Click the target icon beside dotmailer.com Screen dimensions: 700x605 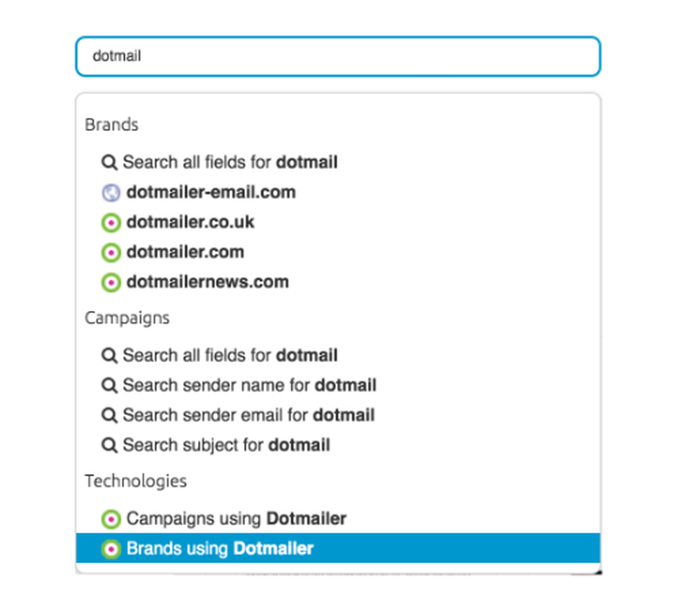[x=111, y=252]
